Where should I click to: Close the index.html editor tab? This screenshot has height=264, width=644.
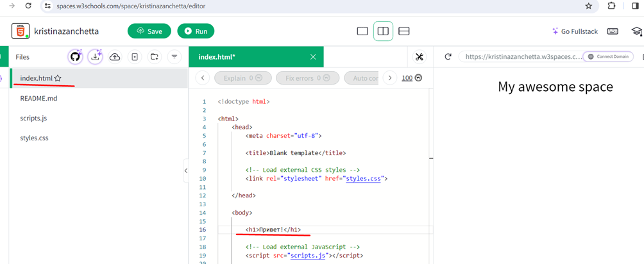tap(313, 57)
